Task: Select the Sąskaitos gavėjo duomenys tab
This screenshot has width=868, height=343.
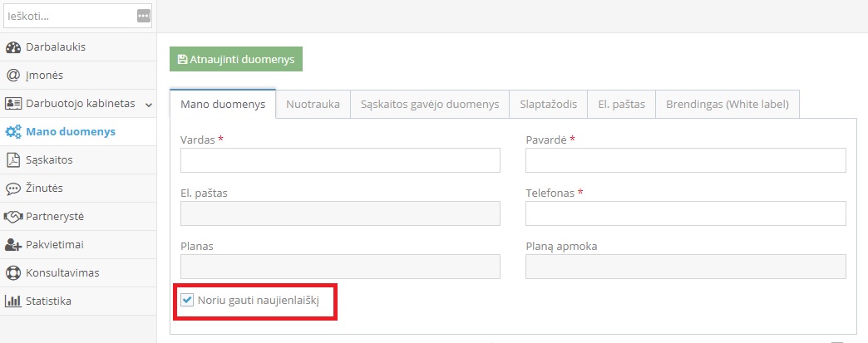Action: (x=429, y=105)
